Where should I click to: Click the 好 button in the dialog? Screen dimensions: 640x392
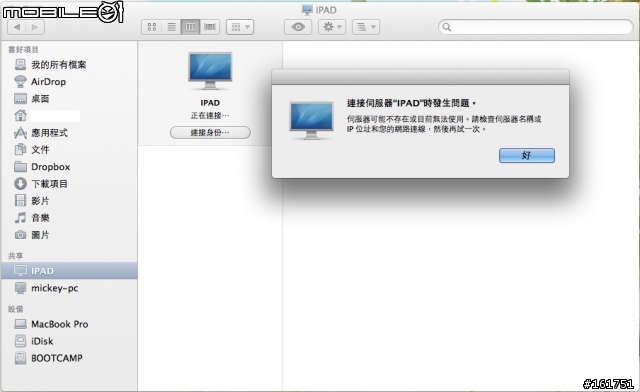(527, 155)
